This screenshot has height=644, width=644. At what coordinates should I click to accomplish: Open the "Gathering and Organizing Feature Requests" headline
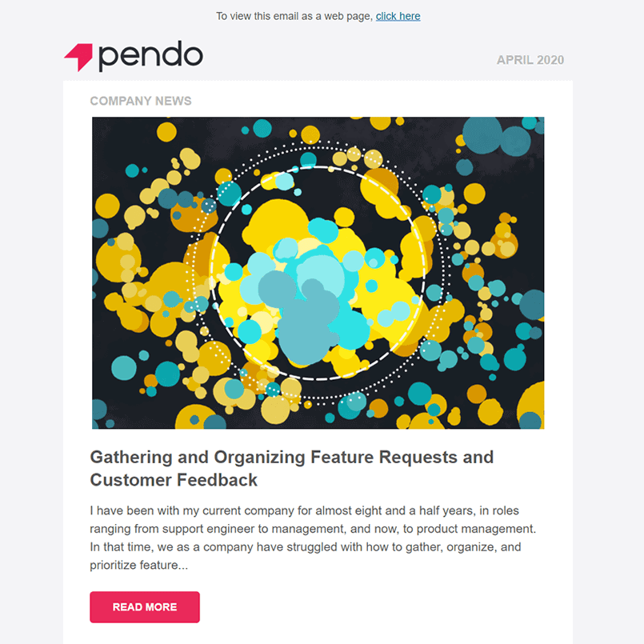click(x=291, y=458)
